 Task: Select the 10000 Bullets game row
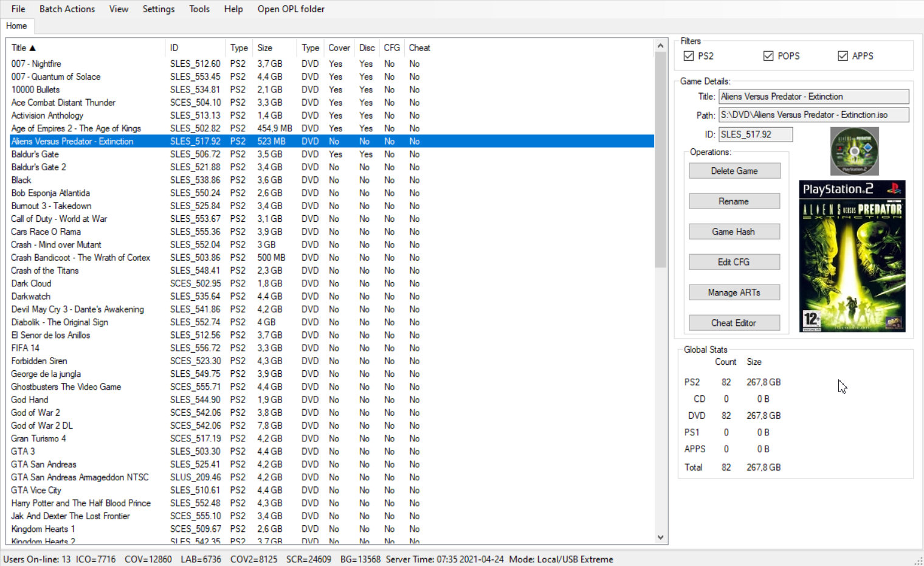tap(331, 89)
